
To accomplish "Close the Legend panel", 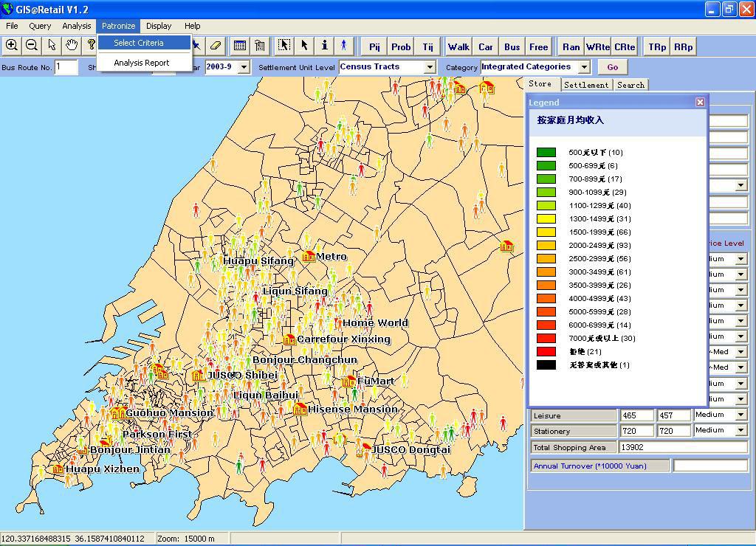I will tap(700, 102).
